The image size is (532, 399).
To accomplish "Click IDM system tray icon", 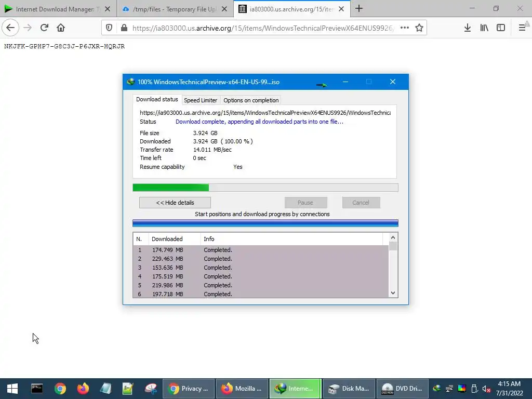I will pyautogui.click(x=437, y=389).
